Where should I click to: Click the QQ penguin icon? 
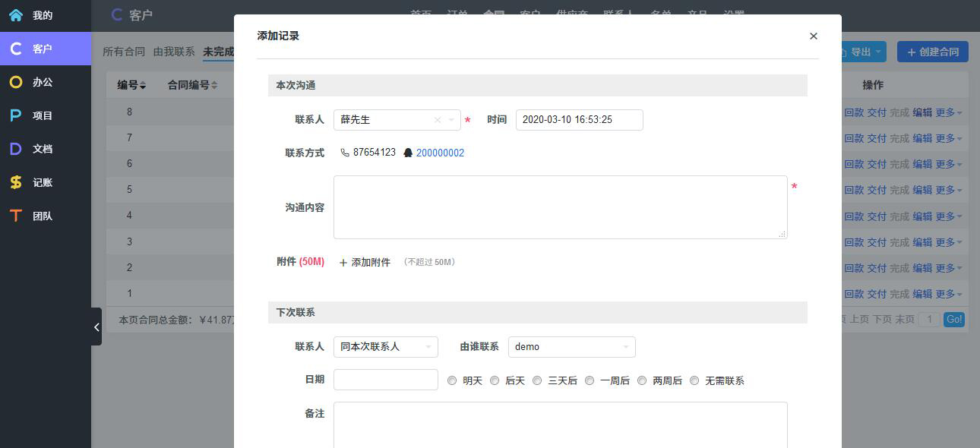tap(408, 153)
